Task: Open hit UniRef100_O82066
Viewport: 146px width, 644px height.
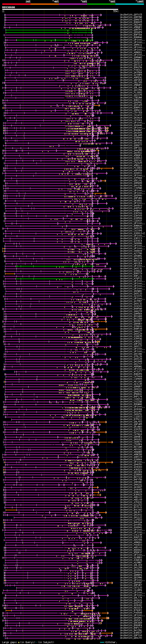Action: (x=131, y=25)
